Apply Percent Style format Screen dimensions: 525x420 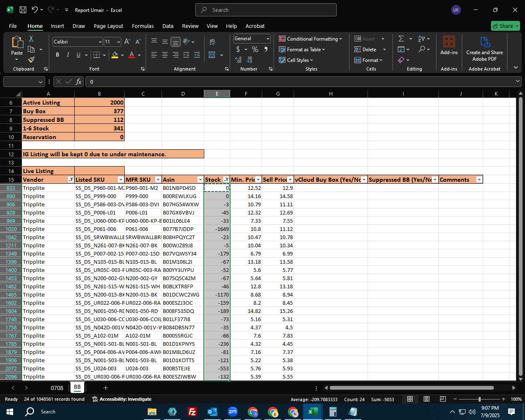(255, 49)
